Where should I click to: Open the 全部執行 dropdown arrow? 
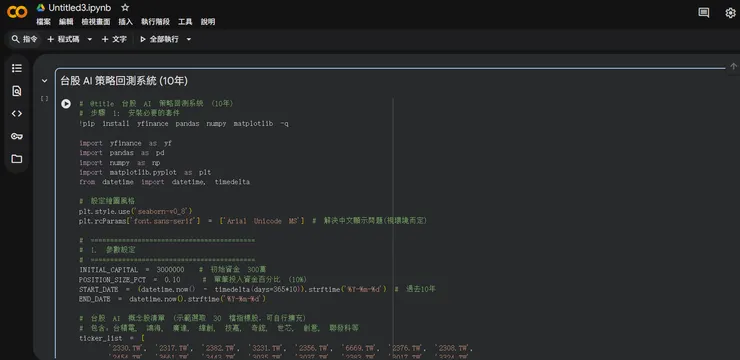189,39
